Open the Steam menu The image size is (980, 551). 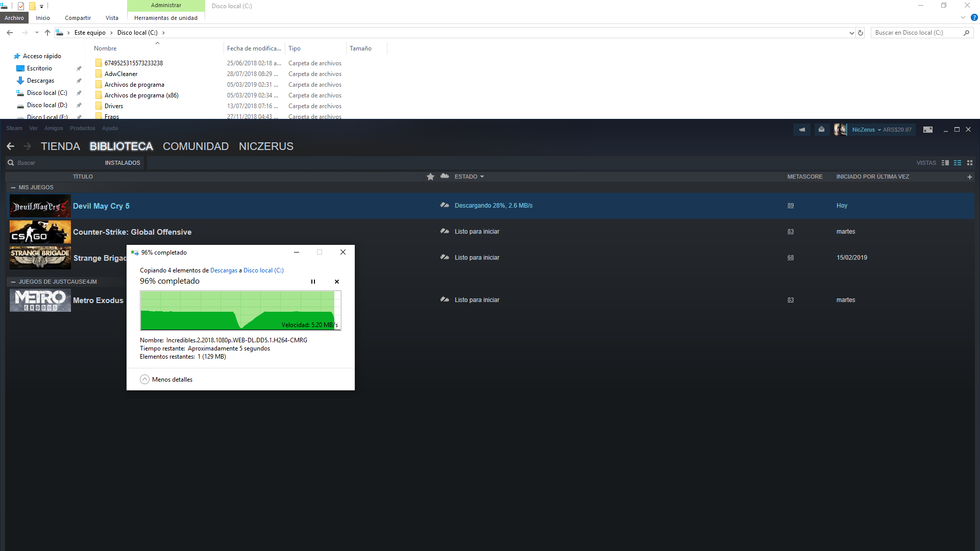(14, 128)
